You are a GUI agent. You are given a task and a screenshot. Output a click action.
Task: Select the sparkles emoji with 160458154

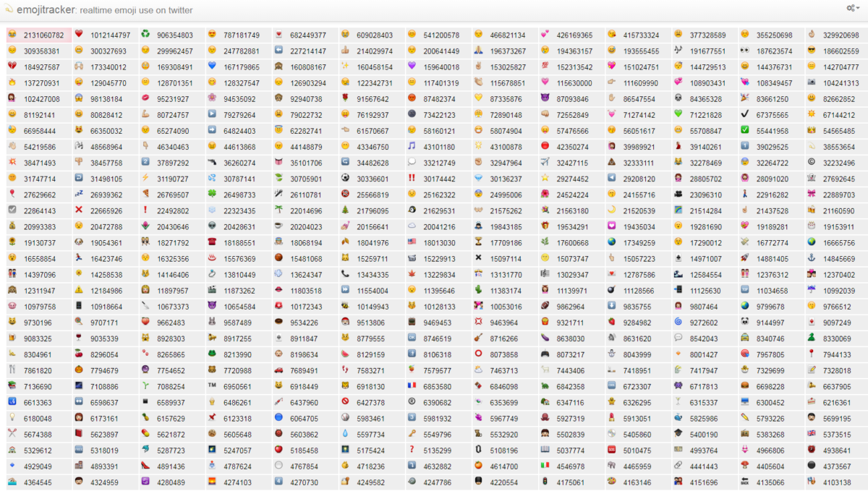pos(345,67)
